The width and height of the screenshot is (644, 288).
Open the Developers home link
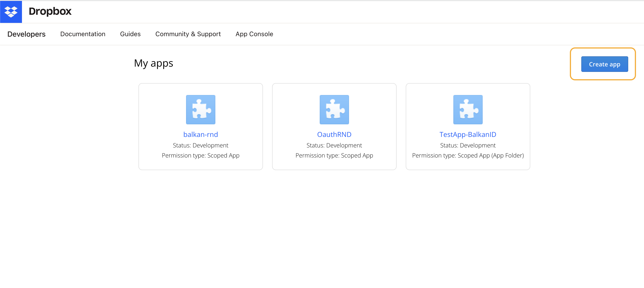point(27,34)
